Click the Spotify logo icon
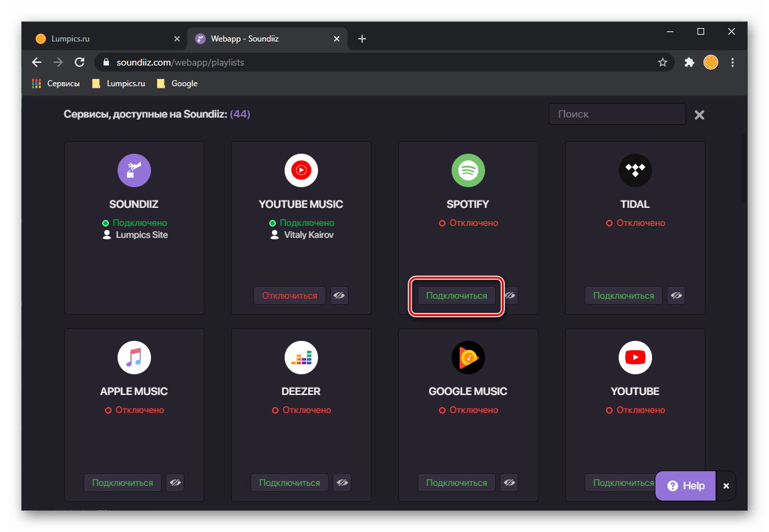769x532 pixels. 468,170
